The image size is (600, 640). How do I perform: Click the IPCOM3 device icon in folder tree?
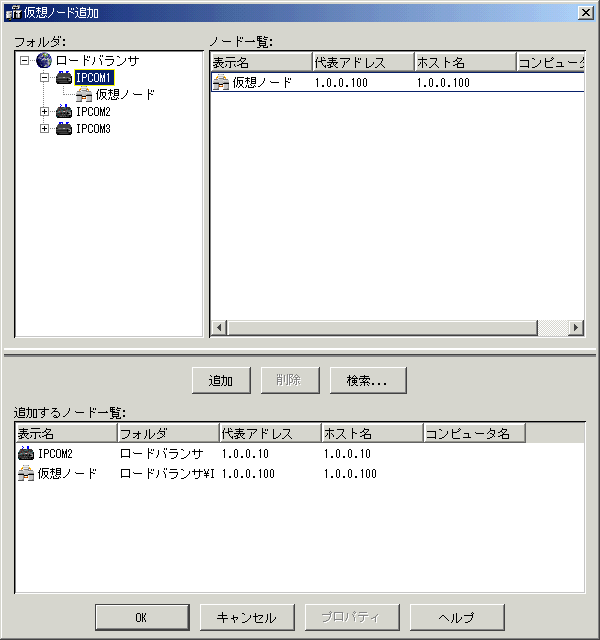[64, 128]
